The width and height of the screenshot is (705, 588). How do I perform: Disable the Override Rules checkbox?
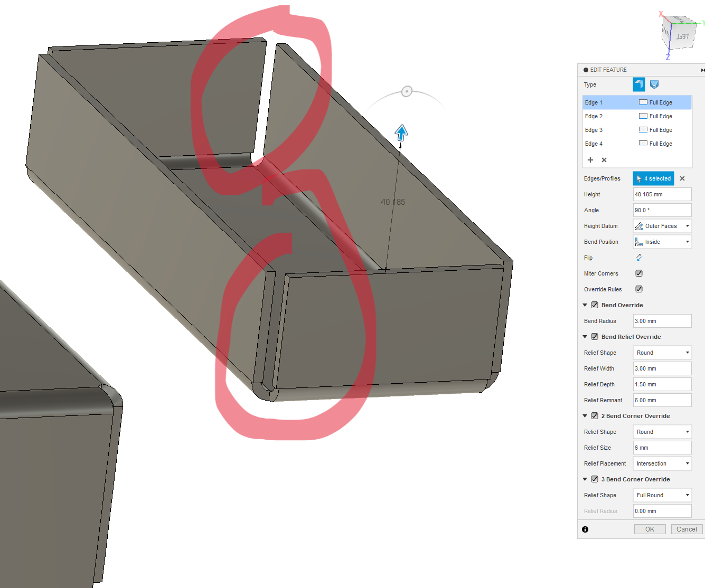638,289
